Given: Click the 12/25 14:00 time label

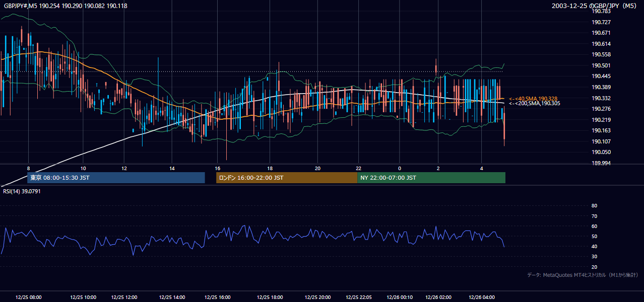Looking at the screenshot, I should click(172, 297).
